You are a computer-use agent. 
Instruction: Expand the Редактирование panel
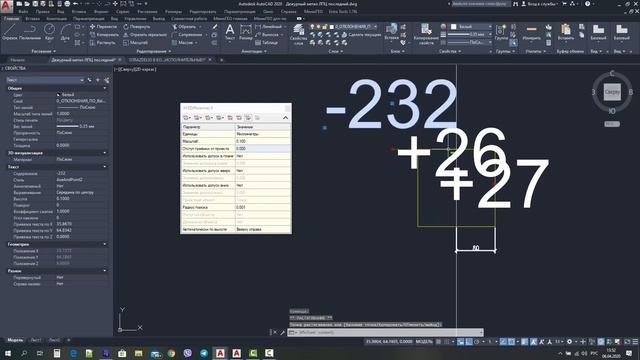[154, 51]
